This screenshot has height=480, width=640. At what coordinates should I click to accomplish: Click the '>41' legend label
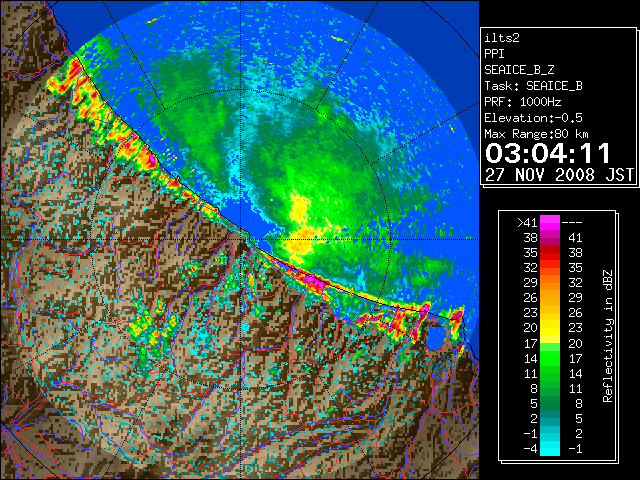527,223
